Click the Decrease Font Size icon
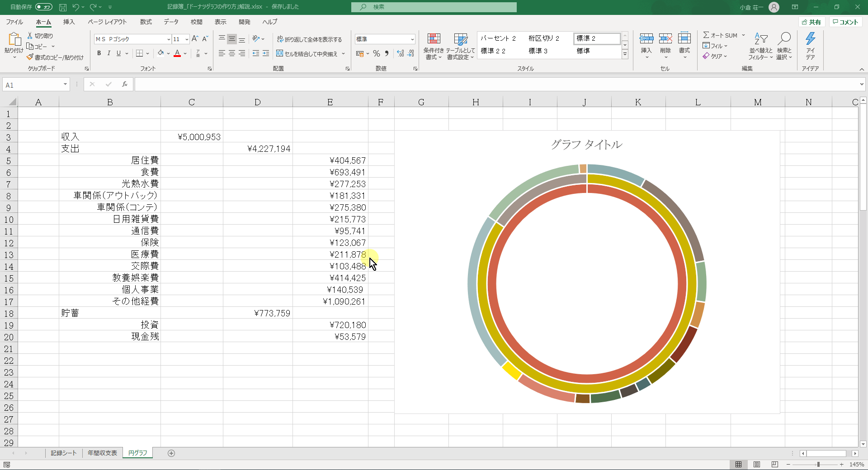Image resolution: width=868 pixels, height=470 pixels. 205,39
